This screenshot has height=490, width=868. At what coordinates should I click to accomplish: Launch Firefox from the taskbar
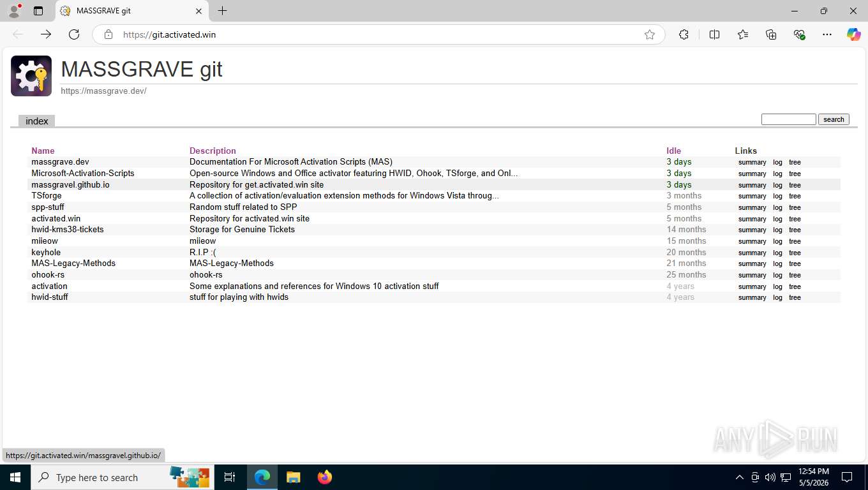click(325, 477)
